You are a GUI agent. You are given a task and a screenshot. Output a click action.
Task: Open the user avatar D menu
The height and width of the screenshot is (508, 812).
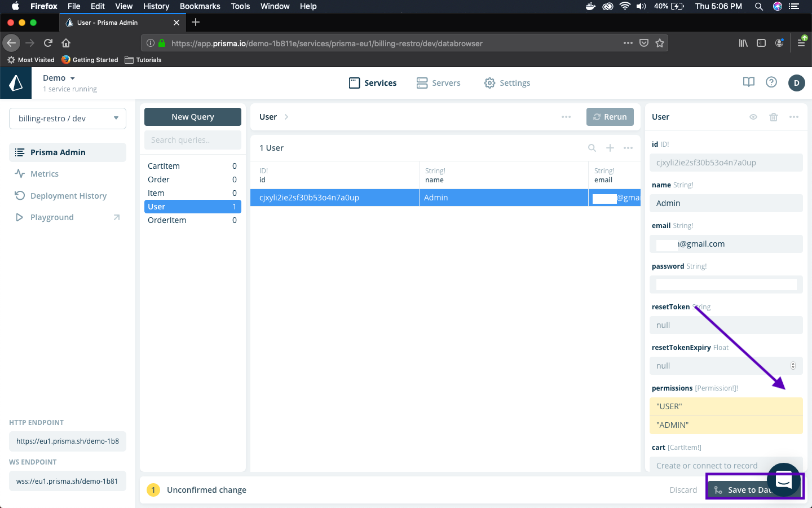coord(797,83)
